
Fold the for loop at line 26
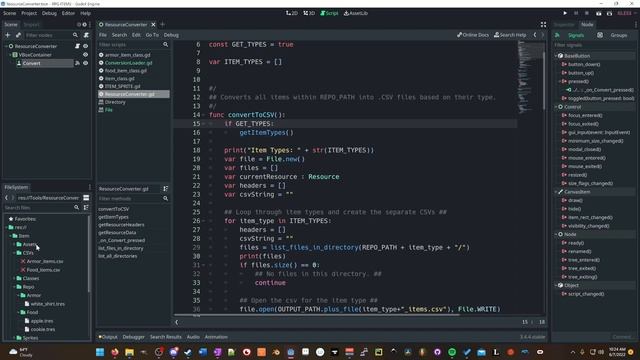[x=203, y=221]
